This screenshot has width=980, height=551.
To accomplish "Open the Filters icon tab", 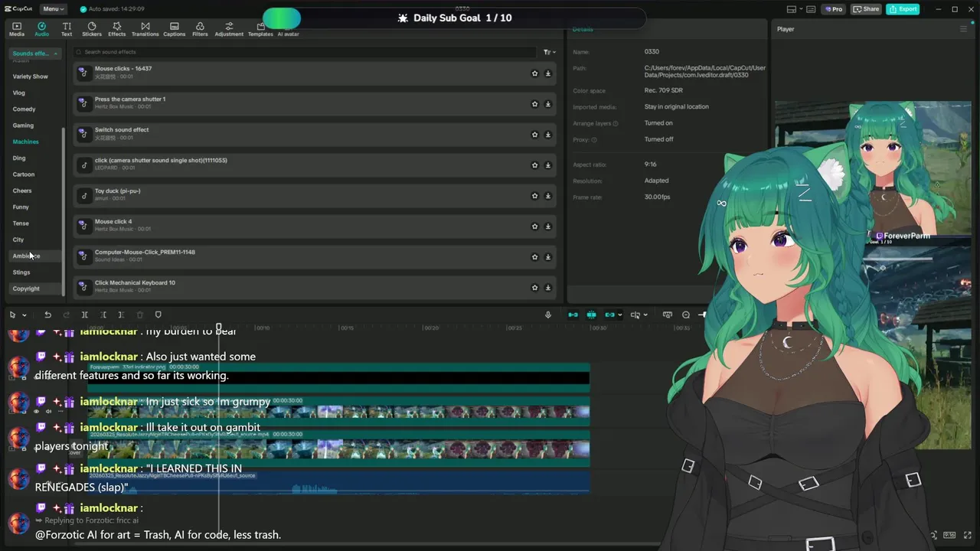I will [x=200, y=29].
